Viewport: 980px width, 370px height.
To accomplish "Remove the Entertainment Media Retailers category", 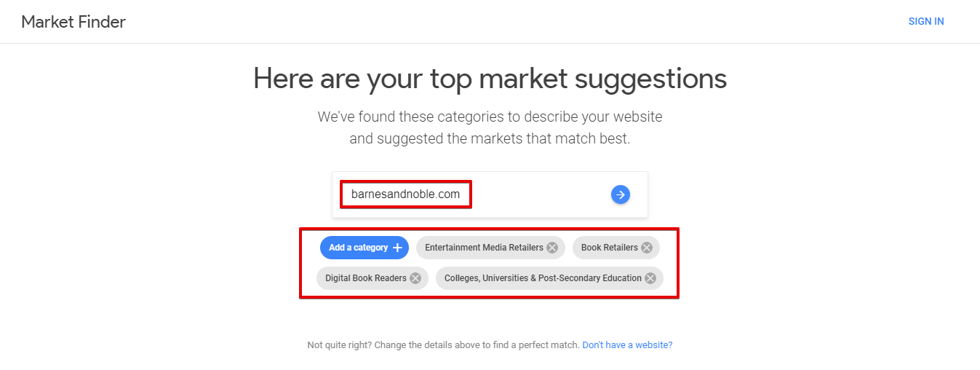I will 552,248.
